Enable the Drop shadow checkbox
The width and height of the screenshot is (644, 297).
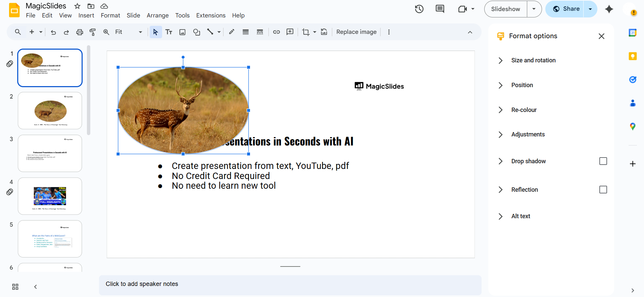click(x=603, y=161)
